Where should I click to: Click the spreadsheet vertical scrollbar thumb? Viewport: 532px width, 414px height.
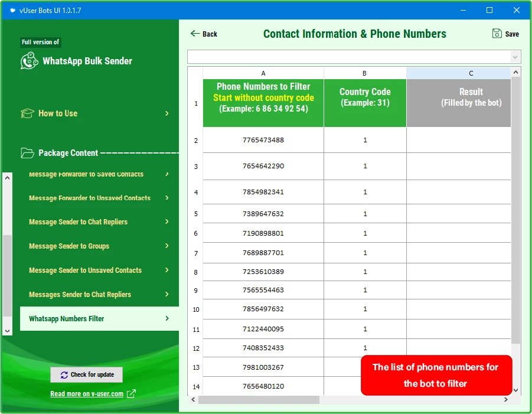[x=515, y=210]
